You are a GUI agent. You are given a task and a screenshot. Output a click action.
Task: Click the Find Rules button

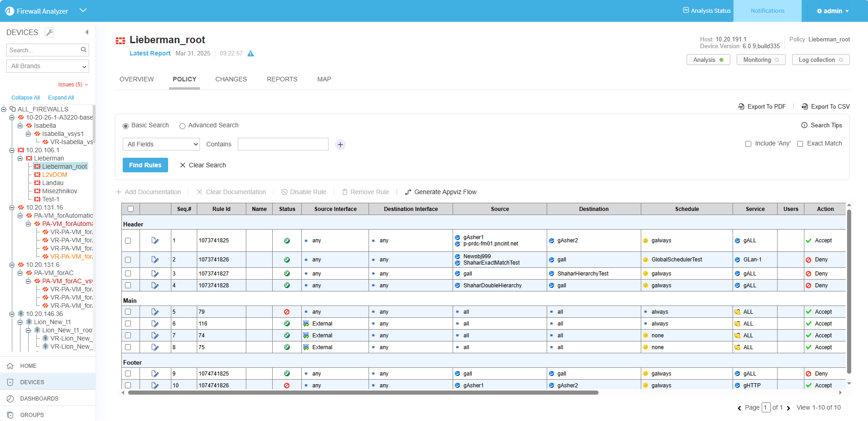click(x=145, y=165)
